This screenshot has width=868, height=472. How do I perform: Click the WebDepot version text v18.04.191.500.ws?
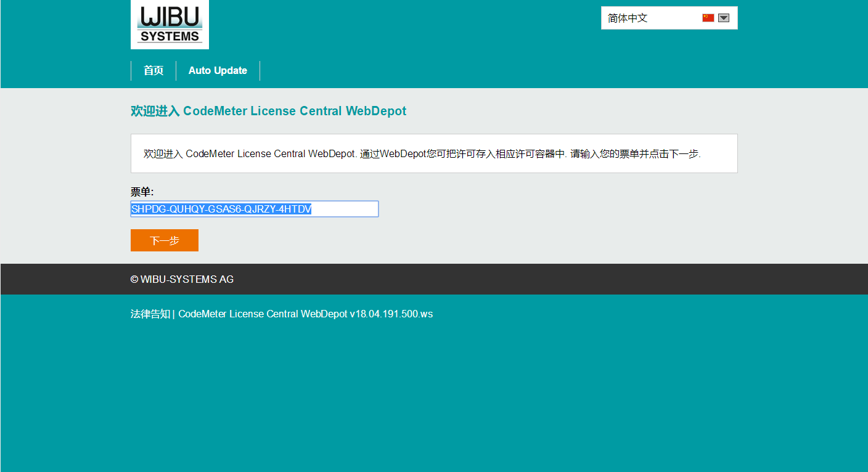click(391, 314)
